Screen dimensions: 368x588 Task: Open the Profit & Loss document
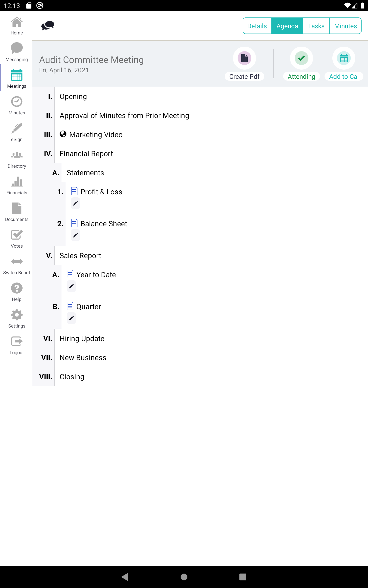tap(97, 192)
